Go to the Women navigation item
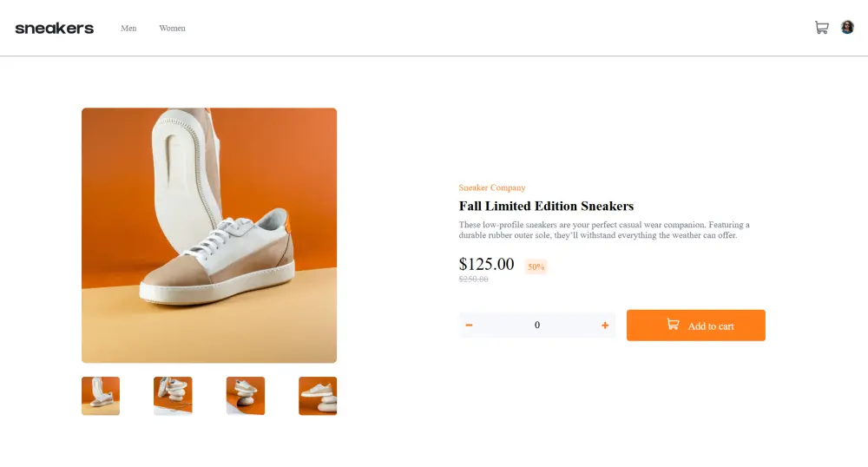The width and height of the screenshot is (868, 467). (x=172, y=29)
